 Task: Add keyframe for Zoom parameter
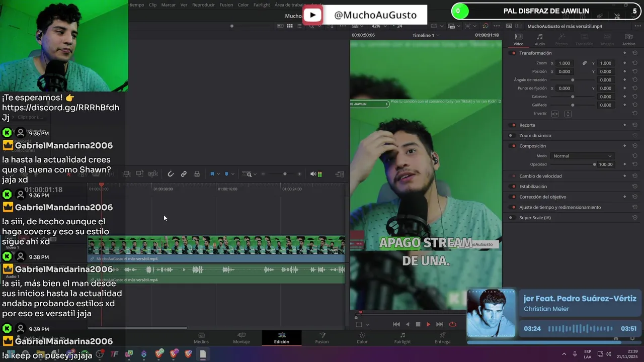click(x=624, y=63)
